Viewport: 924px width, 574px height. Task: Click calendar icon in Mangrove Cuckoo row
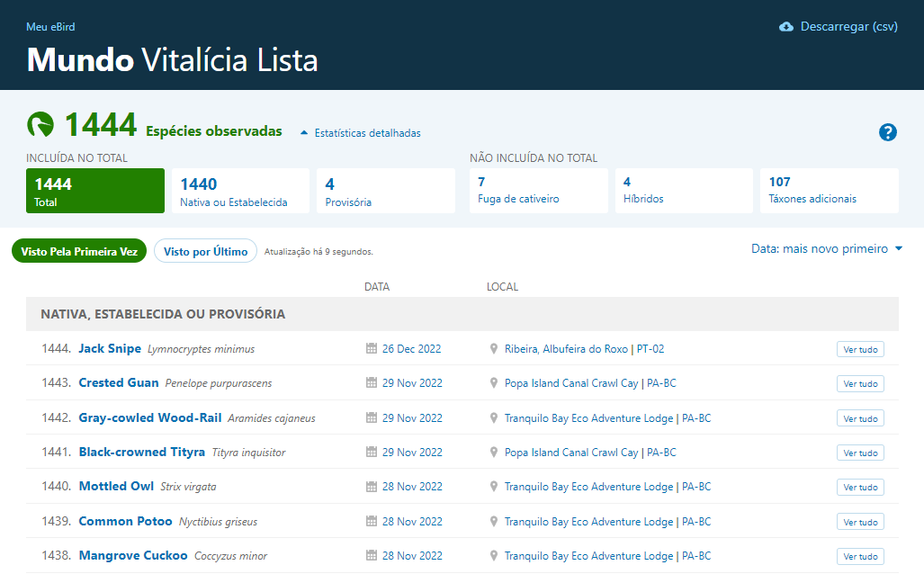click(x=372, y=555)
